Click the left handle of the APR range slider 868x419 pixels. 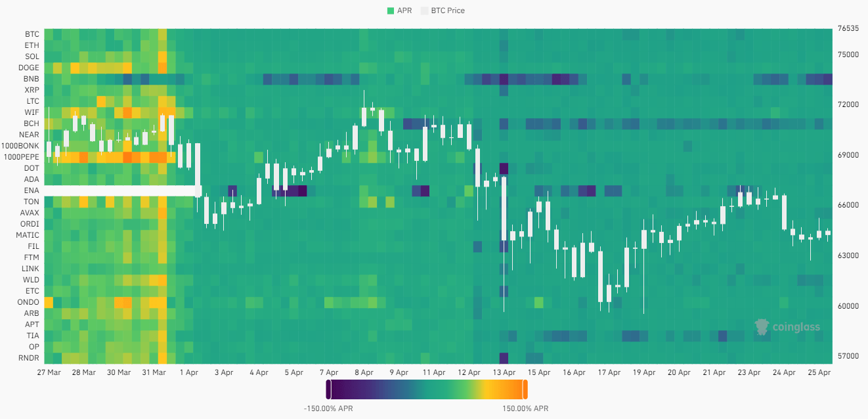(328, 389)
